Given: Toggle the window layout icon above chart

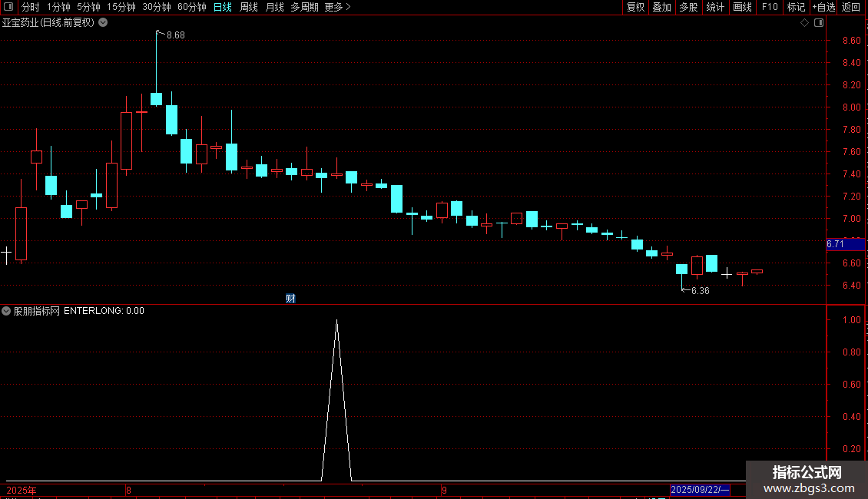Looking at the screenshot, I should [x=819, y=23].
